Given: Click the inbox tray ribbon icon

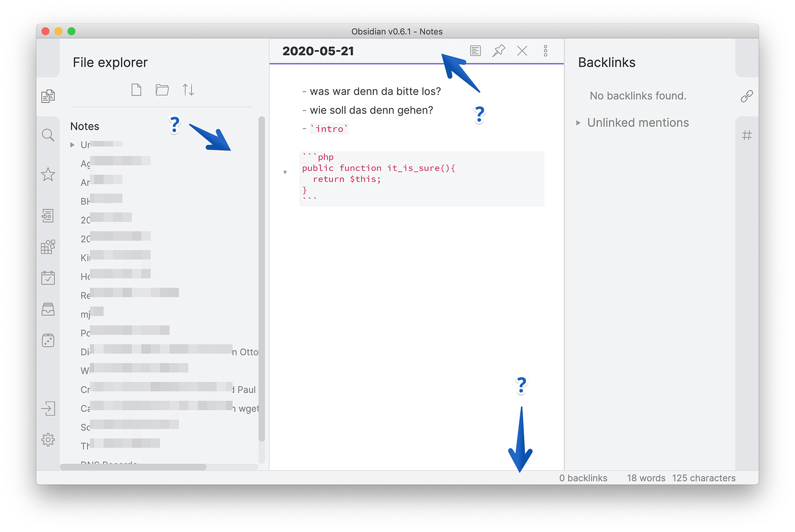Looking at the screenshot, I should tap(48, 309).
